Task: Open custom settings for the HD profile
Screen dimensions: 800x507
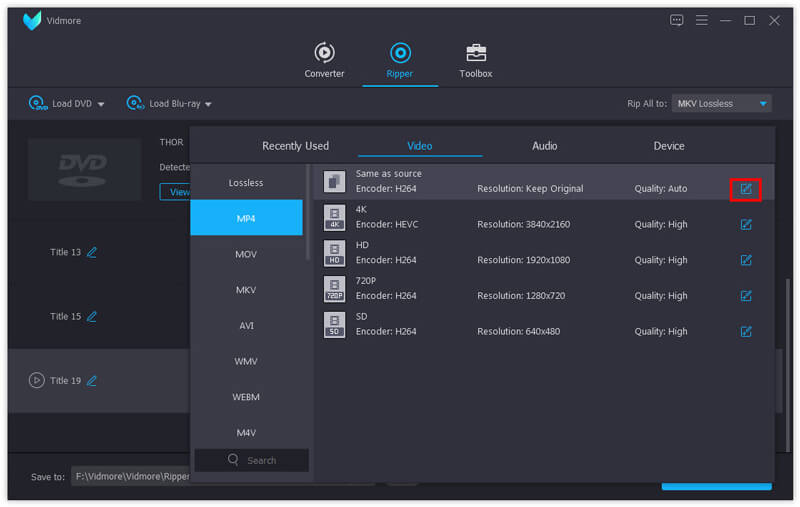Action: point(745,260)
